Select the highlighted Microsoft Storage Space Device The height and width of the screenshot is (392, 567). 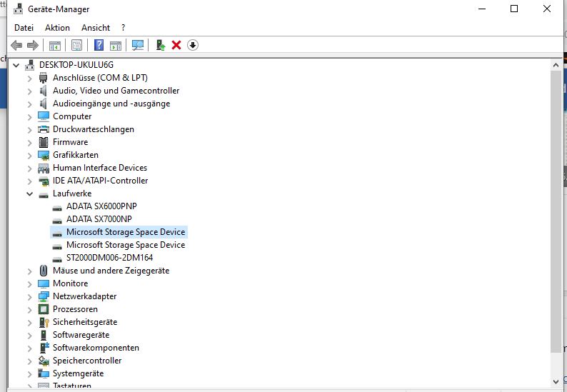click(x=126, y=232)
